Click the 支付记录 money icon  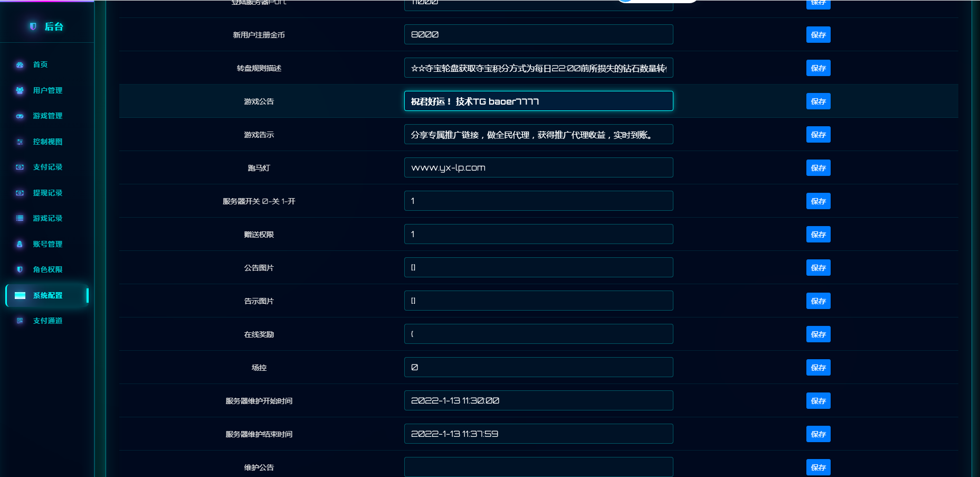click(20, 167)
